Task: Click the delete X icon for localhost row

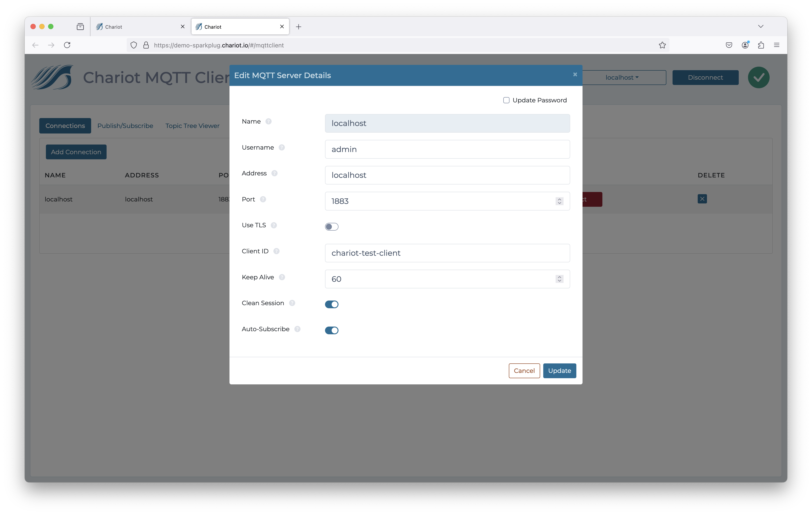Action: 702,199
